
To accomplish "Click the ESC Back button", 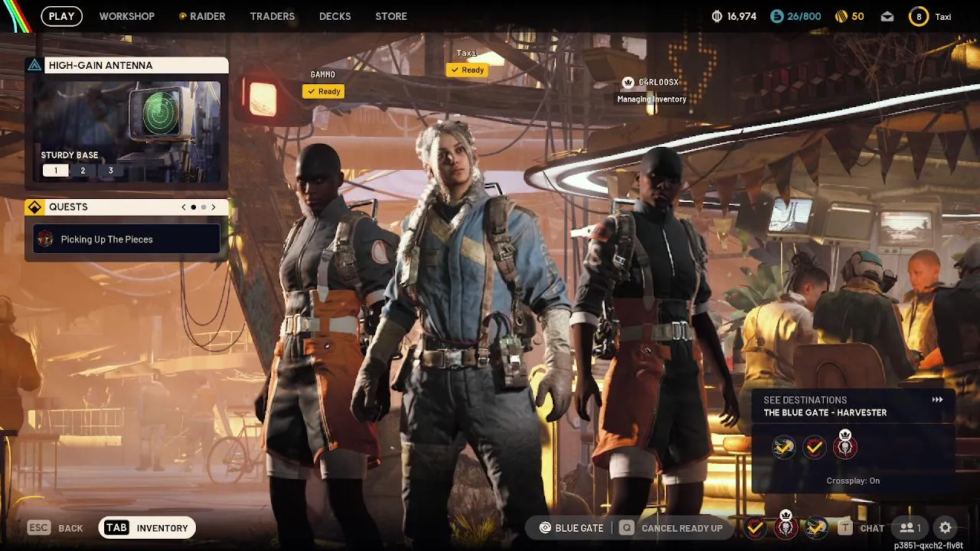I will (x=55, y=527).
